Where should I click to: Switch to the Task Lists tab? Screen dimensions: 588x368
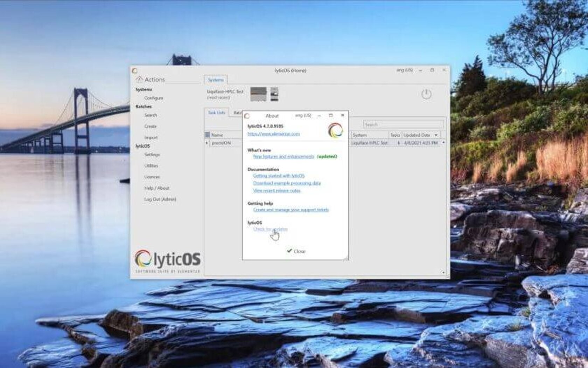pos(216,113)
